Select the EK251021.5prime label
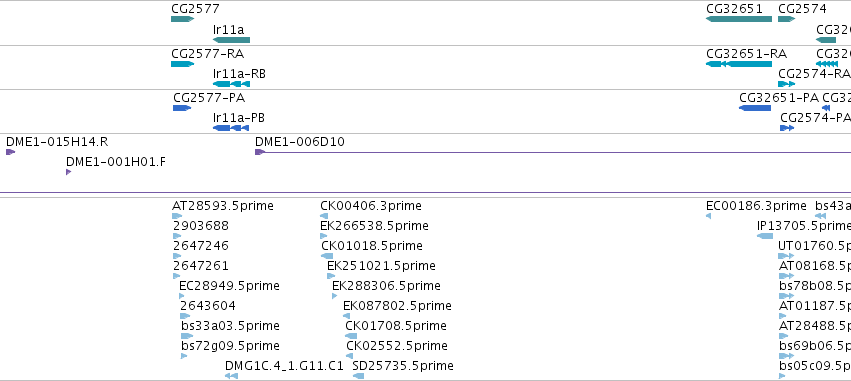Screen dimensions: 851x381 [381, 266]
